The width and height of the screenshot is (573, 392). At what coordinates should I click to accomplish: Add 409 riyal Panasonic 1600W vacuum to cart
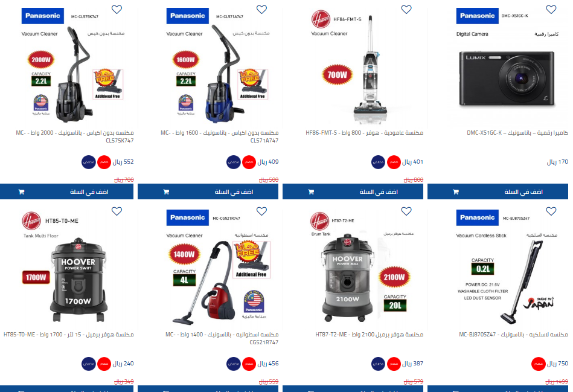click(x=208, y=191)
